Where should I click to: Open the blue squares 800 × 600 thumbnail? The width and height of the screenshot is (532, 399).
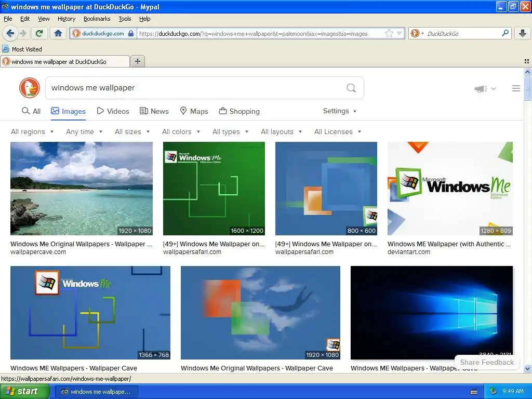[x=326, y=188]
